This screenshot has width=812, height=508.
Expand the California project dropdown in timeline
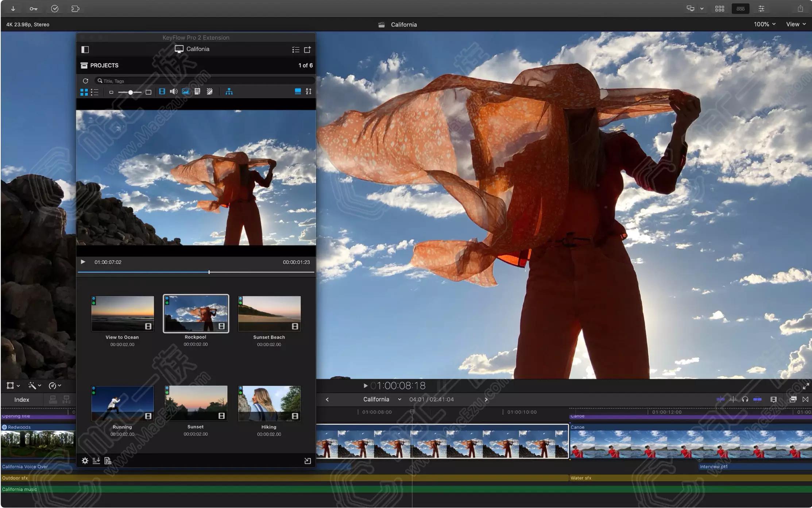click(400, 399)
